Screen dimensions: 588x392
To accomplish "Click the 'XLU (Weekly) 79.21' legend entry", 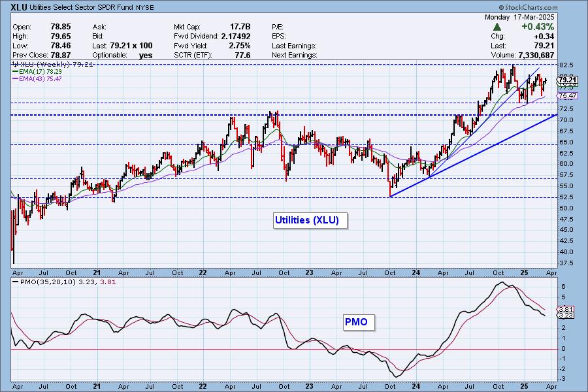I will 52,65.
